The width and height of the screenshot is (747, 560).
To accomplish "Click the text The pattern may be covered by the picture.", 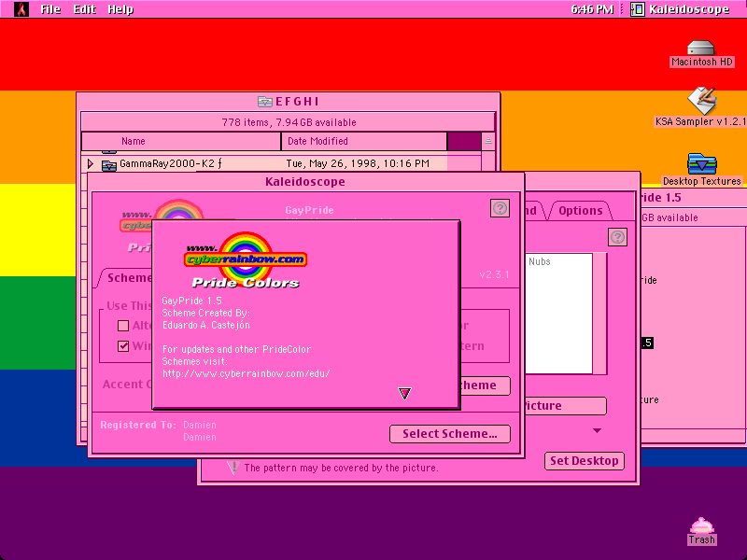I will (341, 469).
